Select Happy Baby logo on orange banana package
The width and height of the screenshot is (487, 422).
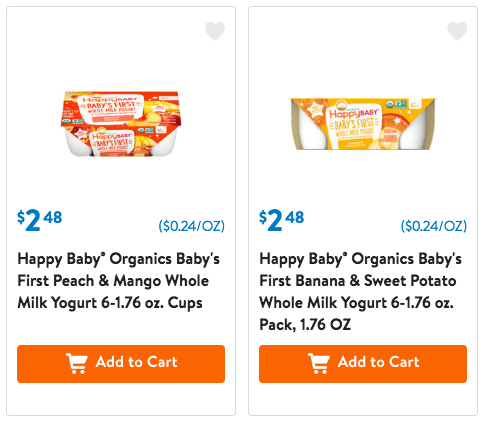click(x=355, y=113)
